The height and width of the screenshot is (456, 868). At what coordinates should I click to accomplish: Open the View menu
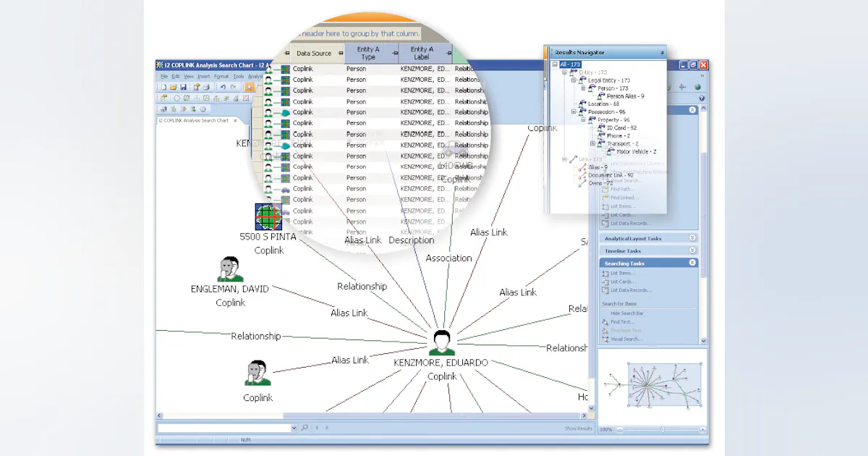189,76
